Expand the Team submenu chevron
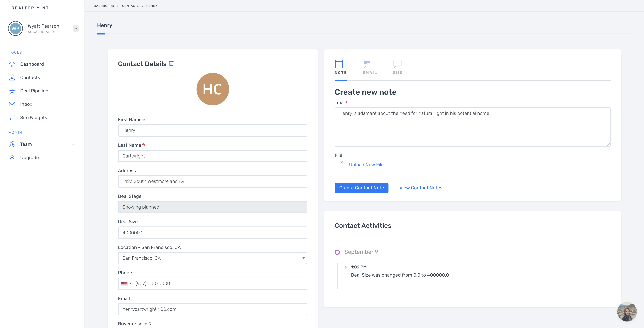 click(x=73, y=144)
